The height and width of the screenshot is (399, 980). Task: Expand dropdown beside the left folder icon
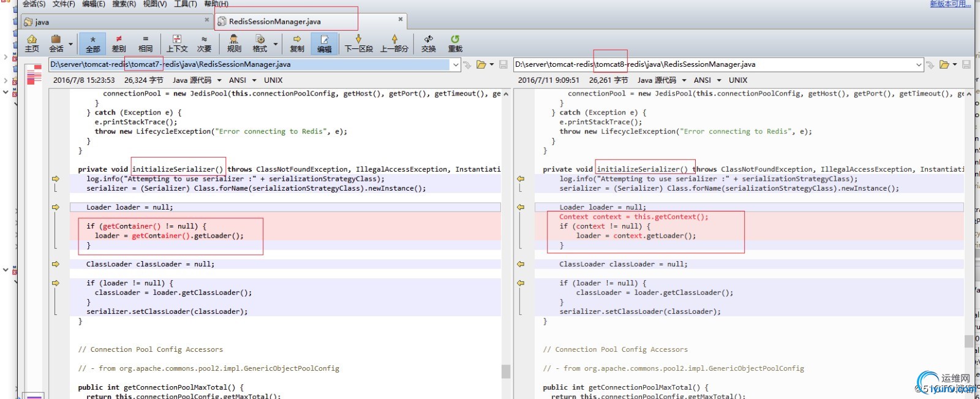point(491,64)
